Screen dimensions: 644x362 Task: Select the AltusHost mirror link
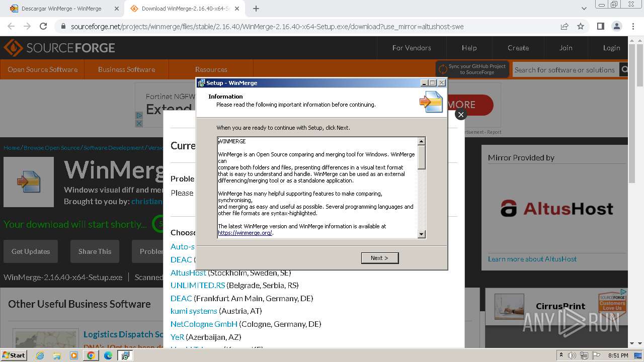point(188,273)
